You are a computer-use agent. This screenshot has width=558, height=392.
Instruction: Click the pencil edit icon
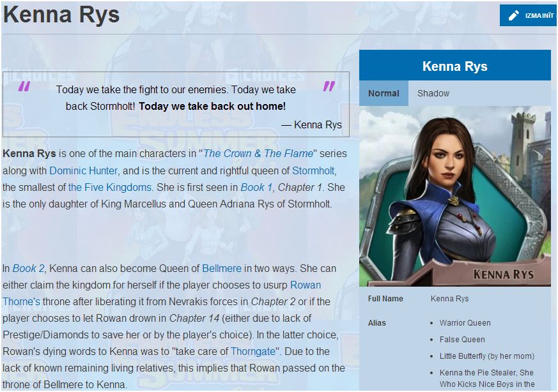(x=513, y=15)
